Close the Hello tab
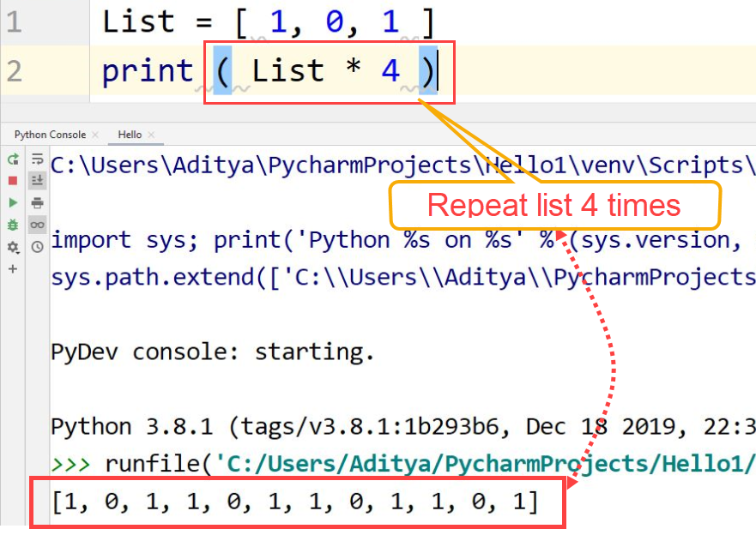This screenshot has height=547, width=756. point(151,135)
